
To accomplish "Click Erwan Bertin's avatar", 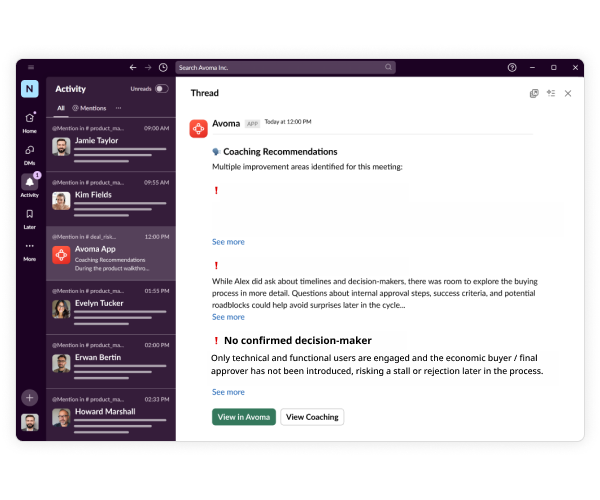I will coord(61,363).
